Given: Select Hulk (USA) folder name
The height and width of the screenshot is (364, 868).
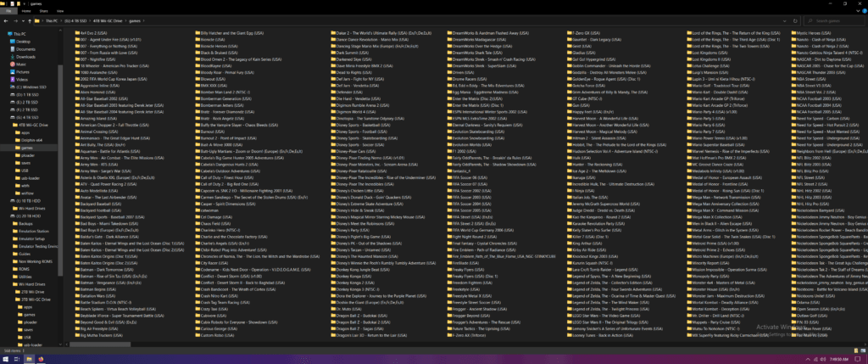Looking at the screenshot, I should point(581,158).
